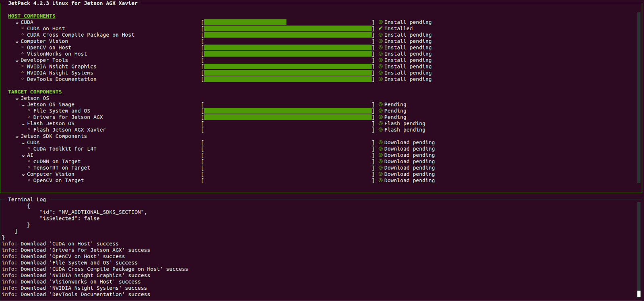This screenshot has height=301, width=644.
Task: Click pending icon for Jetson OS image
Action: click(x=380, y=104)
